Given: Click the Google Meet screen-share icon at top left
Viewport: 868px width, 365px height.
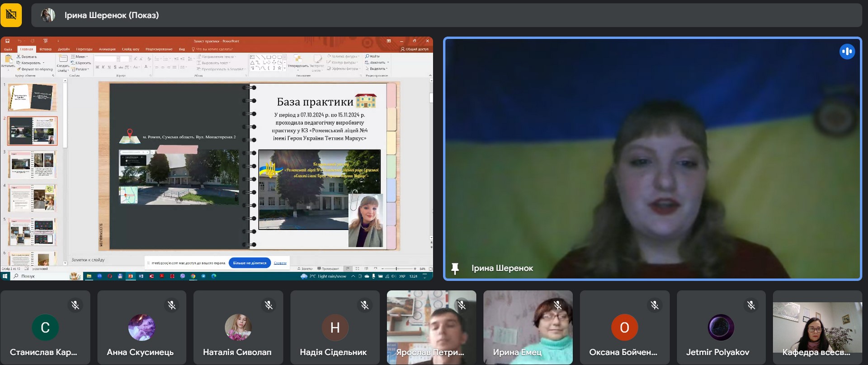Looking at the screenshot, I should (11, 15).
